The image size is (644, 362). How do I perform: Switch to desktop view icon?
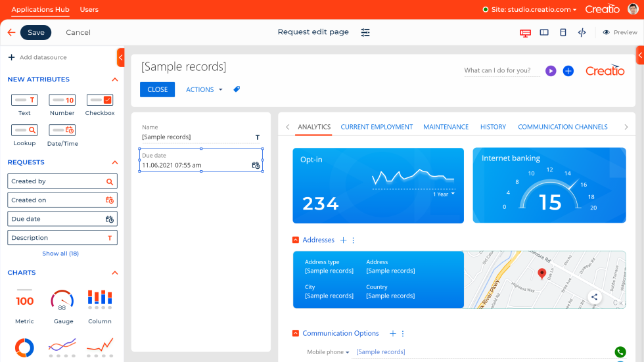point(525,32)
